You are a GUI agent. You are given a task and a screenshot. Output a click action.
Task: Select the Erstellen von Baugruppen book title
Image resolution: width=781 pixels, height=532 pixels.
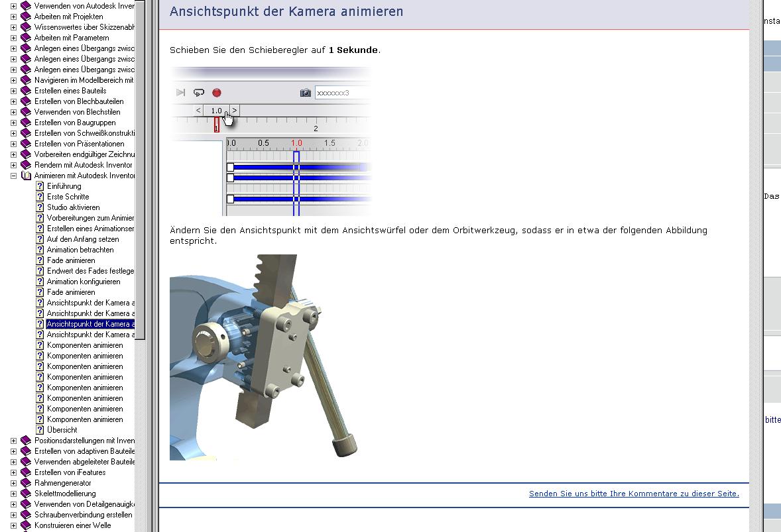point(75,123)
